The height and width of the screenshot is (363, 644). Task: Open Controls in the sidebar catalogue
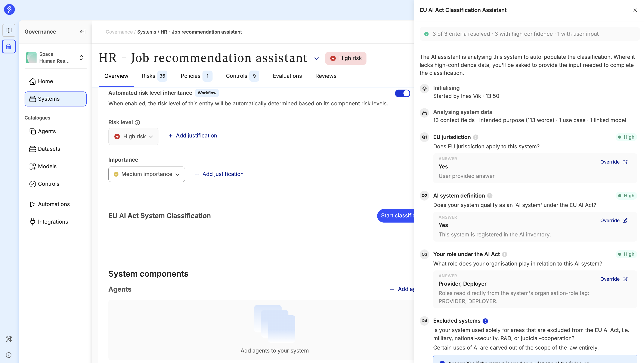click(x=44, y=184)
